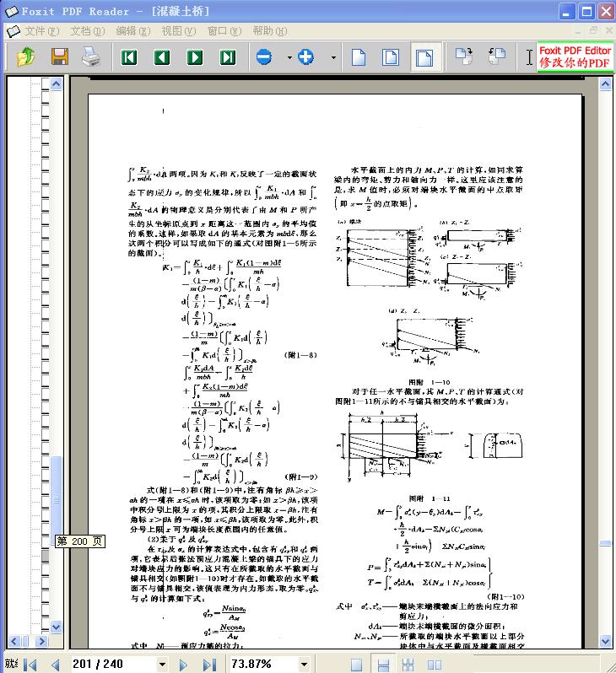The image size is (616, 673).
Task: Click the document vertical scrollbar thumb
Action: (x=605, y=543)
